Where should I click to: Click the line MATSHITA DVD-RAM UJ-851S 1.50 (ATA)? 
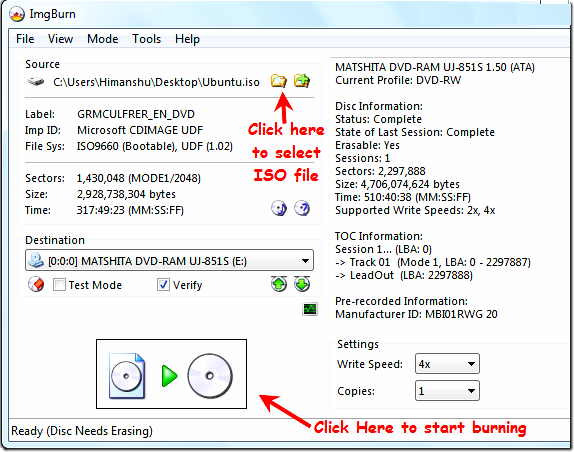click(x=435, y=67)
